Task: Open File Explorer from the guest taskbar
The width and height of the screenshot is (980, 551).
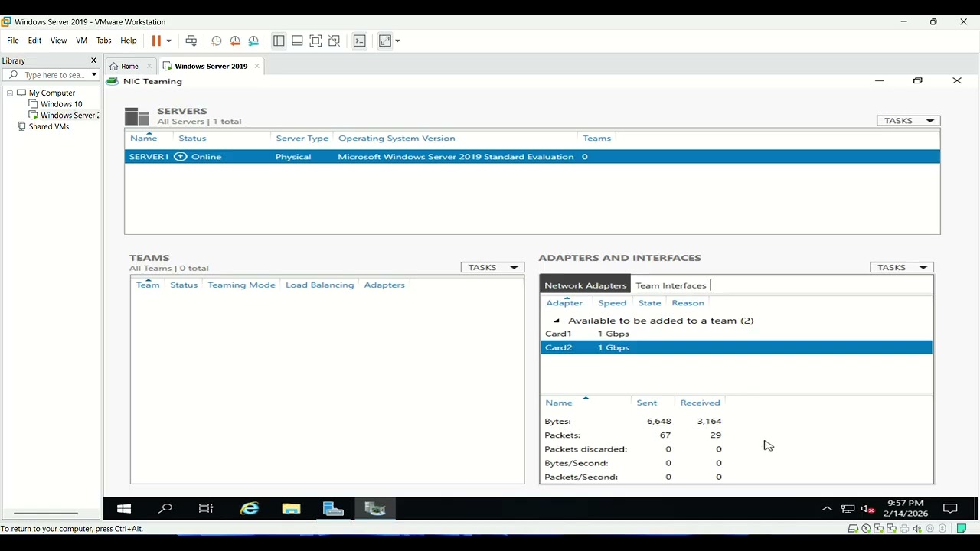Action: click(291, 508)
